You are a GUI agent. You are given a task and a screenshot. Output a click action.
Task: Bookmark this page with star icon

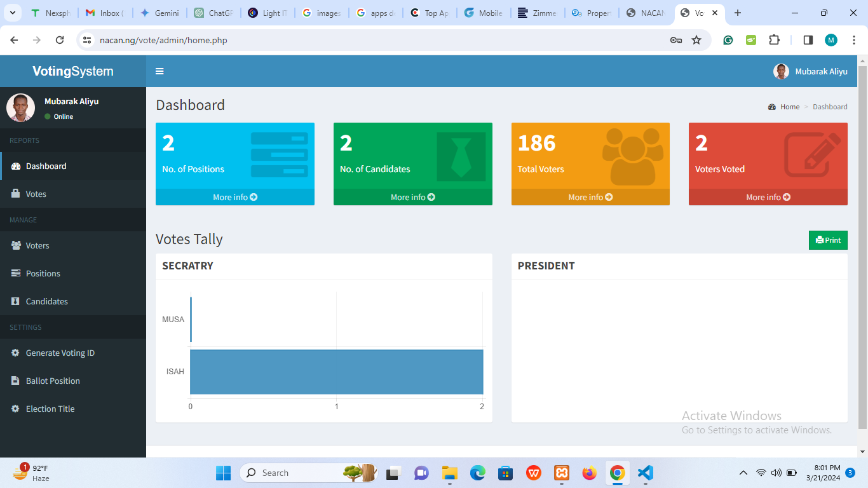point(696,40)
